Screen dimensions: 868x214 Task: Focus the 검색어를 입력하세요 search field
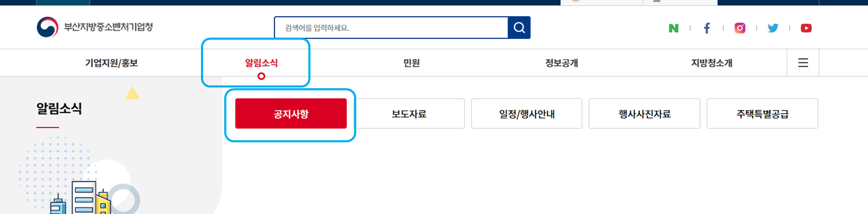(391, 27)
